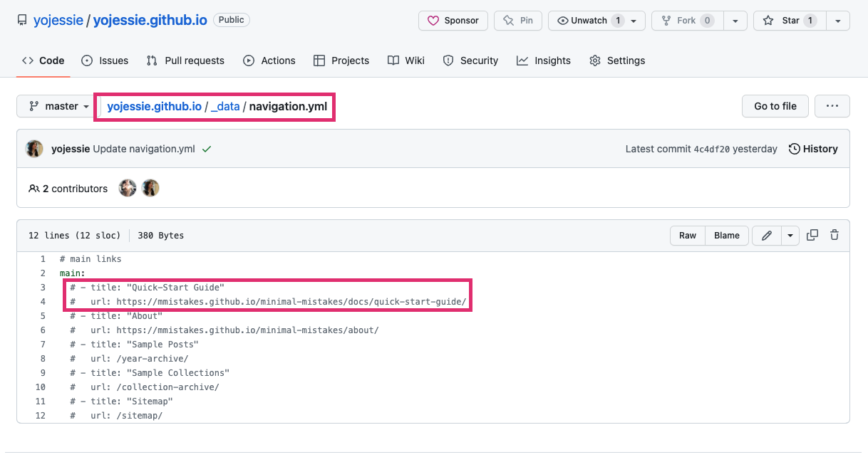Click the Go to file button

coord(775,106)
